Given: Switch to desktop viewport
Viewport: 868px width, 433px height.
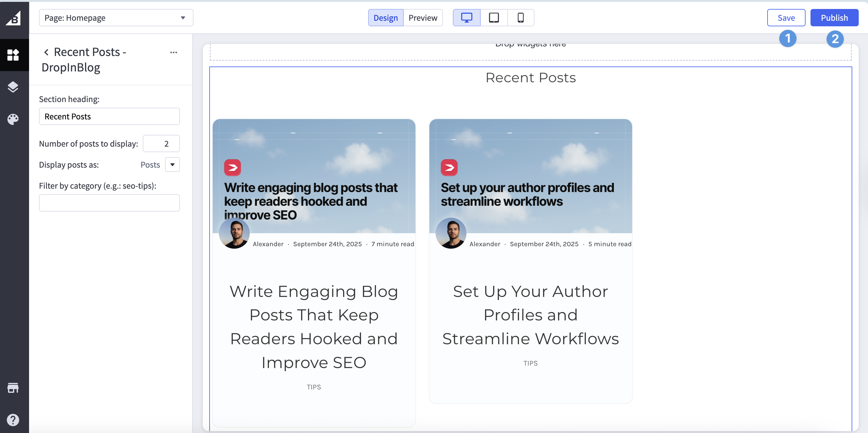Looking at the screenshot, I should (x=466, y=18).
